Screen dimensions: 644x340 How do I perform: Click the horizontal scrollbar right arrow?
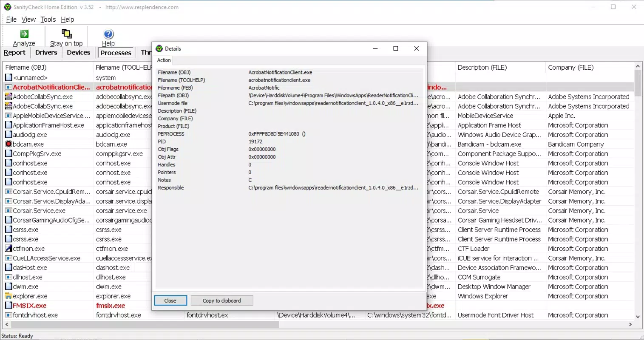coord(630,324)
